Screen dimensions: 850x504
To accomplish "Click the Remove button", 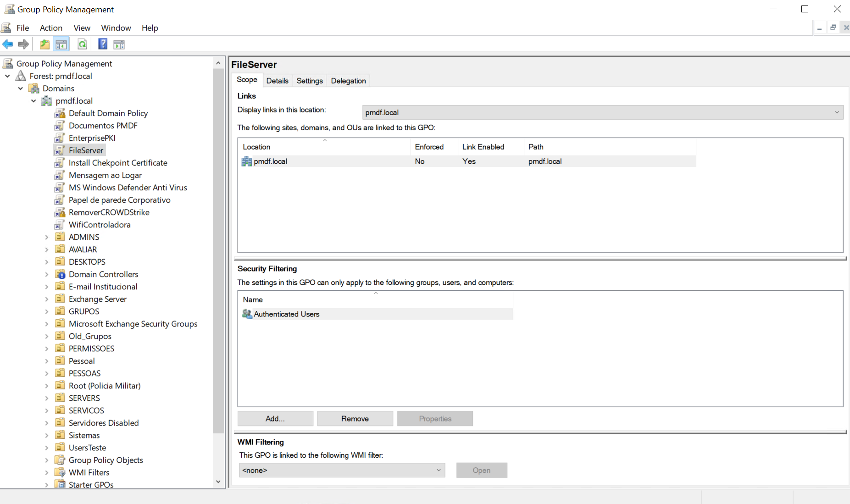I will coord(355,419).
